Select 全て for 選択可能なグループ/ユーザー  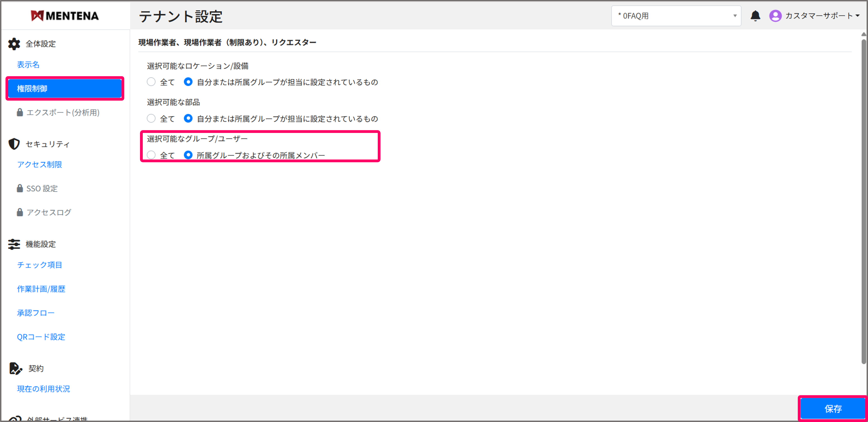tap(151, 155)
